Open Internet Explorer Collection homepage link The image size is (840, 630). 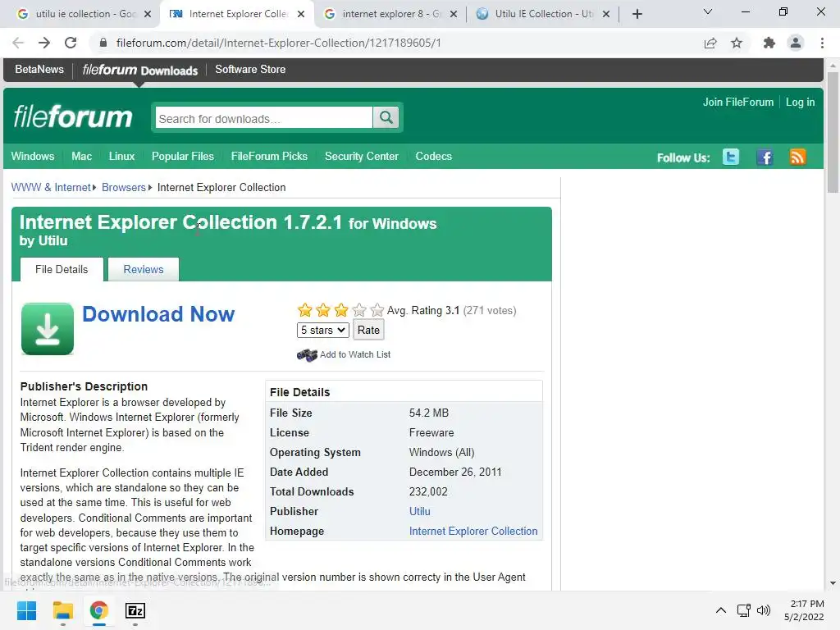pyautogui.click(x=473, y=532)
